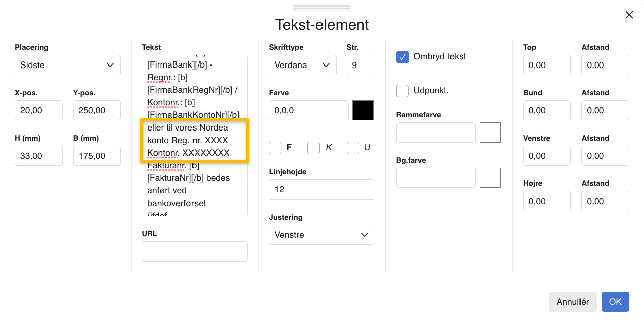644x326 pixels.
Task: Open the Justering dropdown showing Venstre
Action: [321, 235]
